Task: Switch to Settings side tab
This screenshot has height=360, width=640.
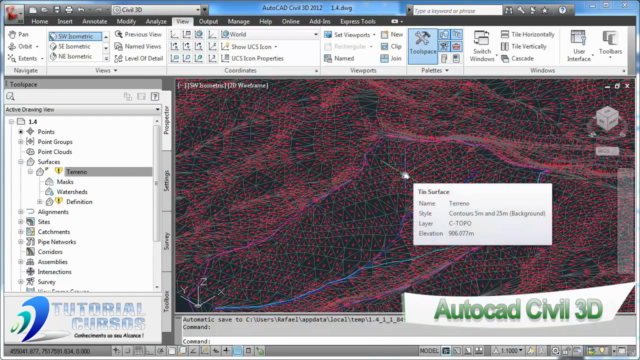Action: [167, 181]
